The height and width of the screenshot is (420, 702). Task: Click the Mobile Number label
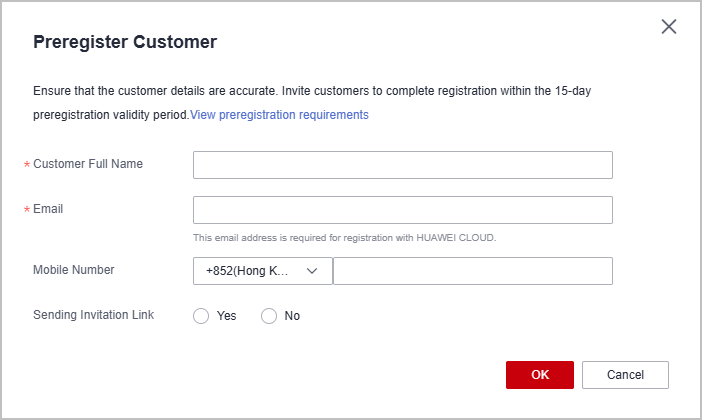(74, 269)
